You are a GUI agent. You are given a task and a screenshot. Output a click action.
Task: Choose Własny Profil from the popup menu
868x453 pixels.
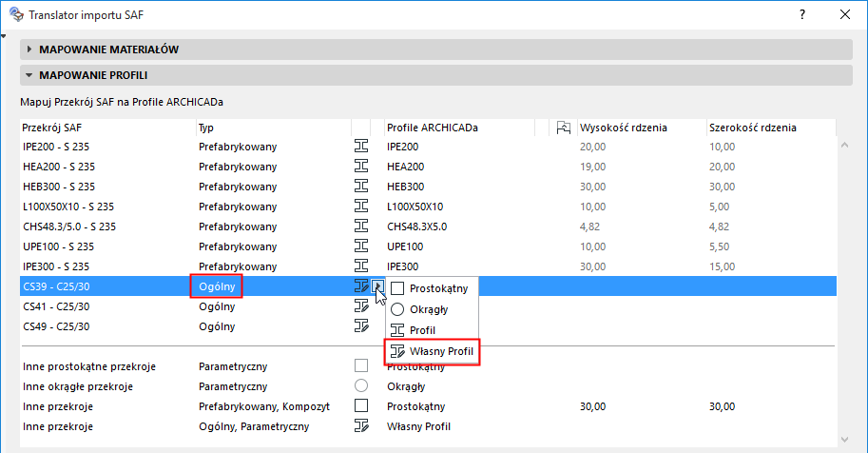[432, 351]
